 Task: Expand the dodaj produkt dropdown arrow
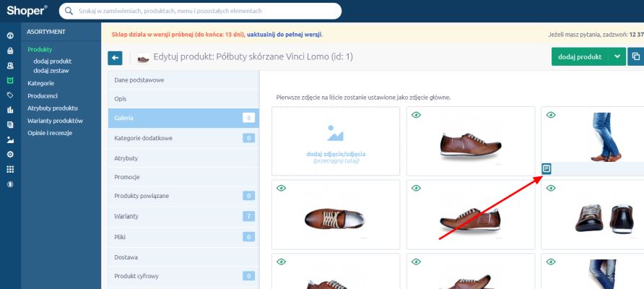tap(617, 56)
